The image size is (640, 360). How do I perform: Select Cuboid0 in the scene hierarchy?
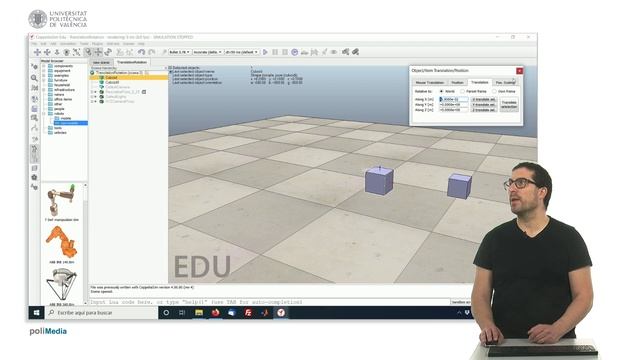point(112,82)
